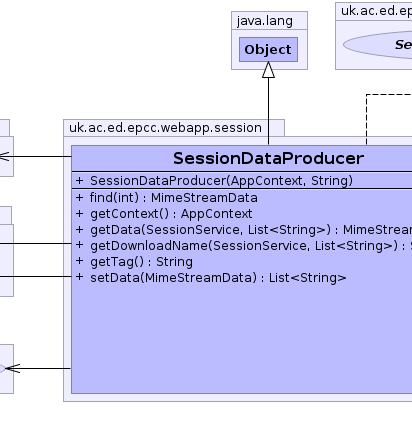Select the partially visible ellipse interface node
Screen dimensions: 412x439
click(x=377, y=45)
